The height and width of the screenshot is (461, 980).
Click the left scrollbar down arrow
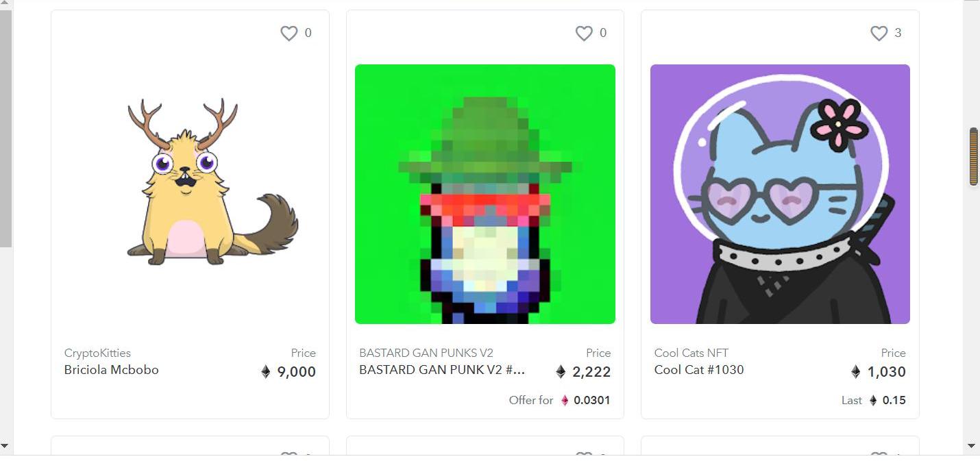point(5,446)
